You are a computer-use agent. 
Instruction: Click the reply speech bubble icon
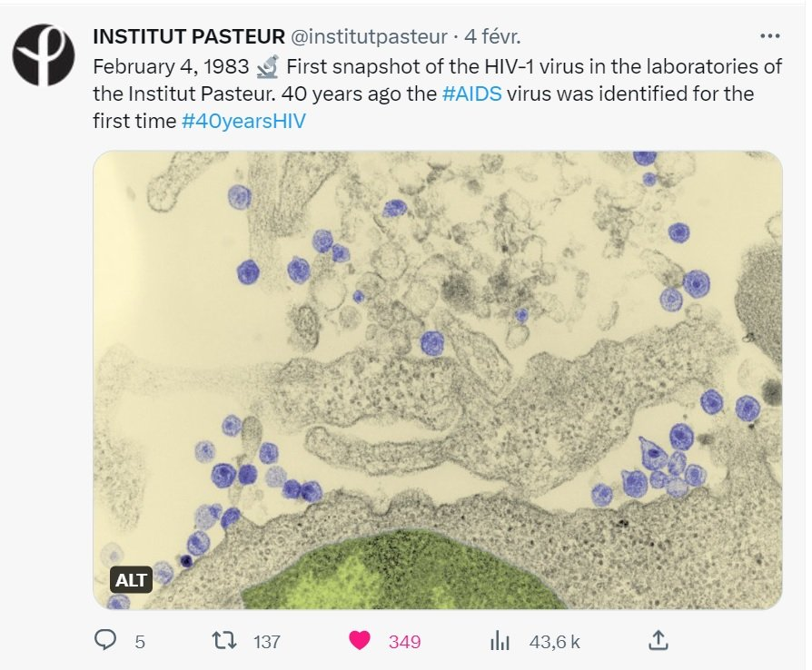106,641
